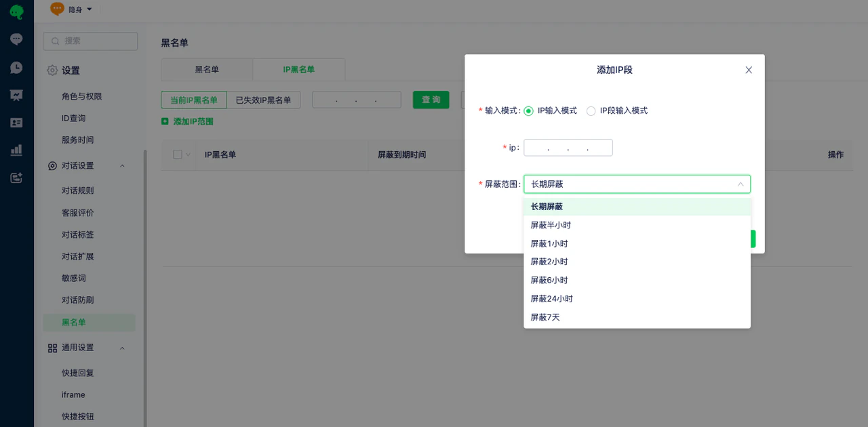Click the 添加IP范围 link
The height and width of the screenshot is (427, 868).
[x=193, y=121]
